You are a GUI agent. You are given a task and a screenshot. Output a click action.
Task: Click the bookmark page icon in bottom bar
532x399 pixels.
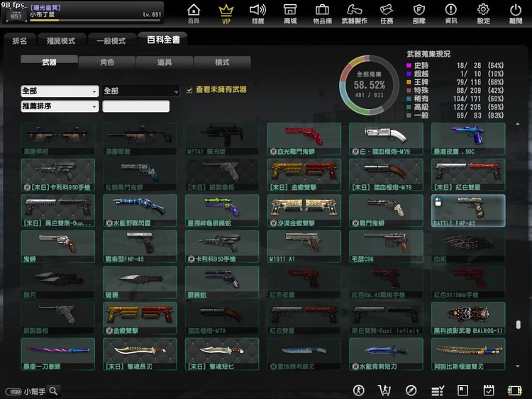[462, 390]
